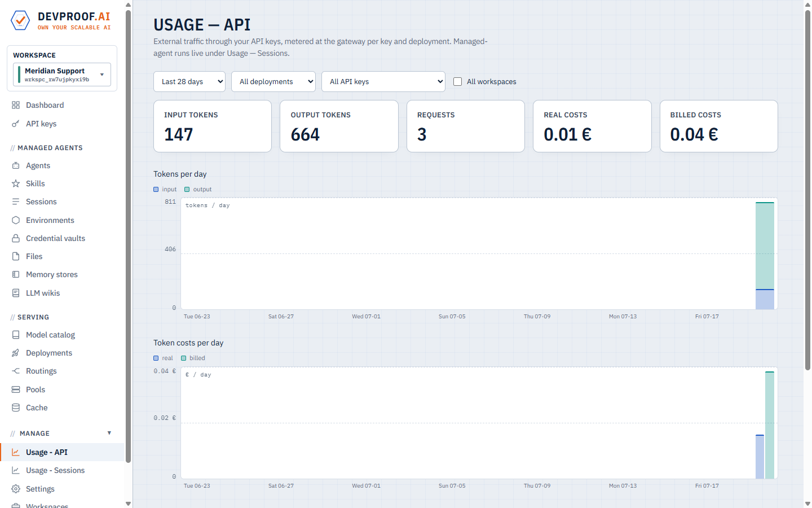Click the Input Tokens 147 card

pyautogui.click(x=213, y=126)
